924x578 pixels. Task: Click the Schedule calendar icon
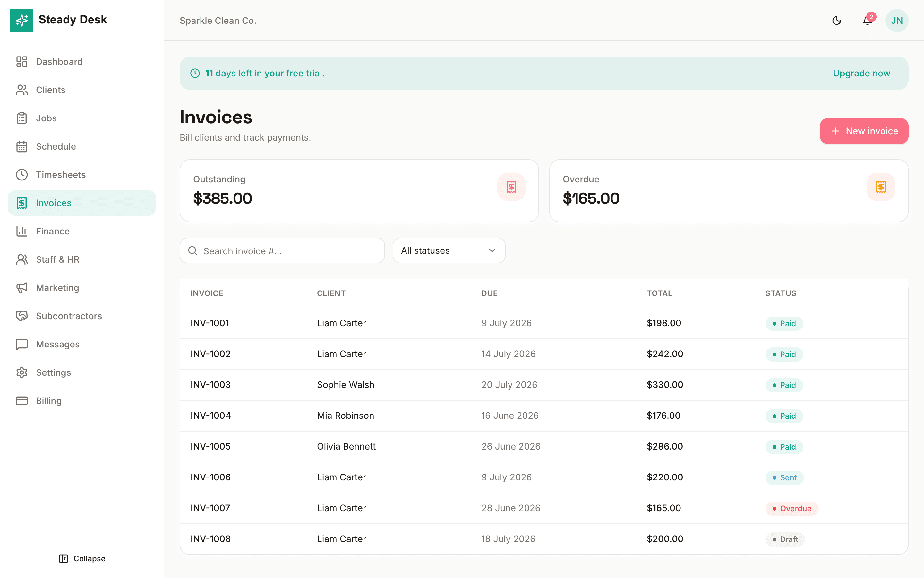(x=22, y=146)
